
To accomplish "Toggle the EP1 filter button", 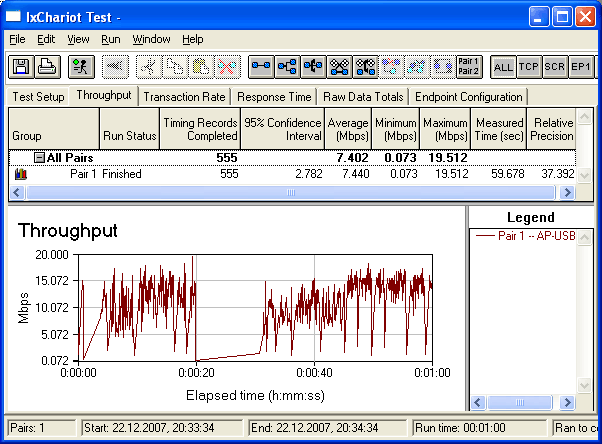I will 580,67.
